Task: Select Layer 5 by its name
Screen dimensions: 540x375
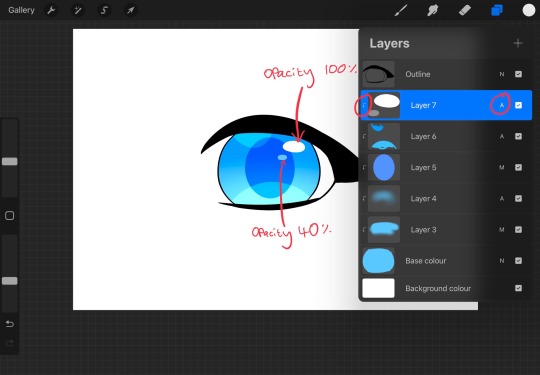Action: [423, 167]
